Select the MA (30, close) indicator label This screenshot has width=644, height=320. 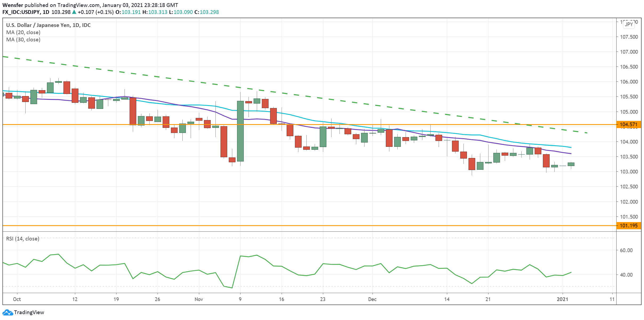pyautogui.click(x=23, y=39)
